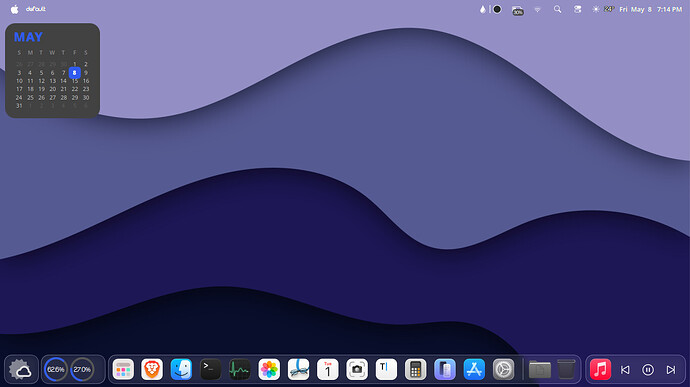The image size is (690, 387).
Task: Open the Photos app
Action: click(269, 369)
